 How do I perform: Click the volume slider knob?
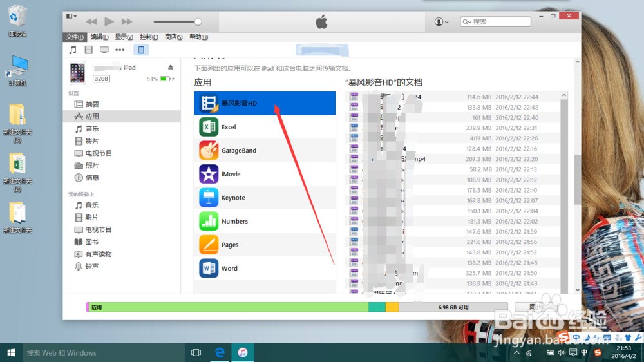tap(198, 22)
